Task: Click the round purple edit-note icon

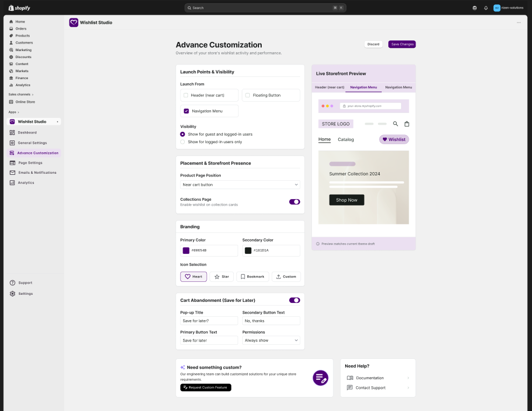Action: click(320, 378)
